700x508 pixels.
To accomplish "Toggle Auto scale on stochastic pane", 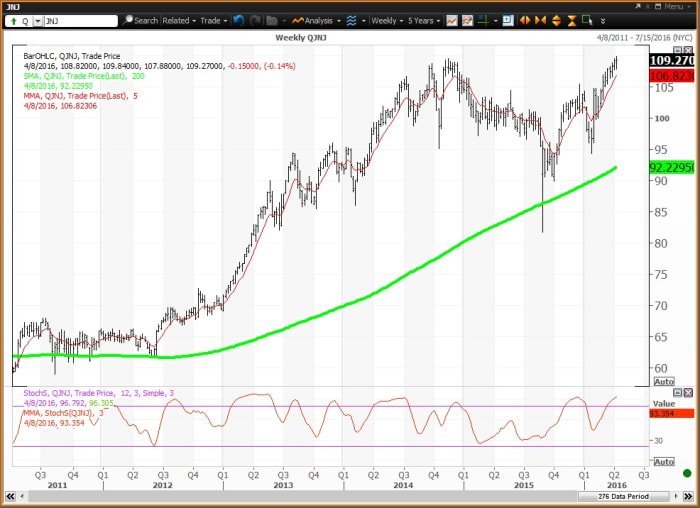I will [663, 462].
